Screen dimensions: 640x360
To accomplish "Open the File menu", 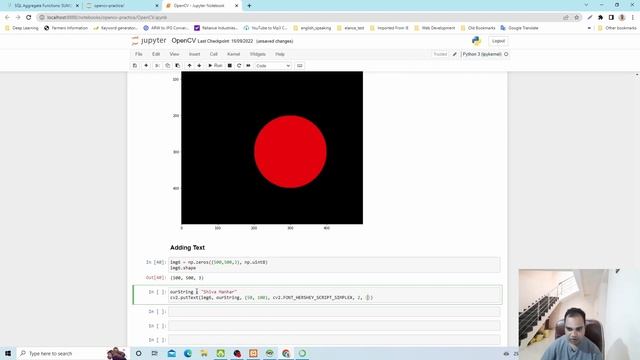I will click(x=139, y=54).
